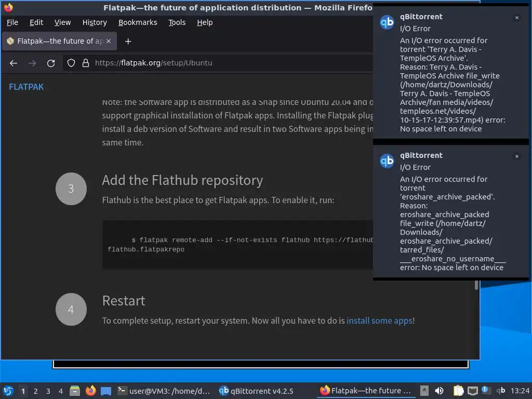Switch to workspace 1
Image resolution: width=532 pixels, height=399 pixels.
[x=23, y=391]
